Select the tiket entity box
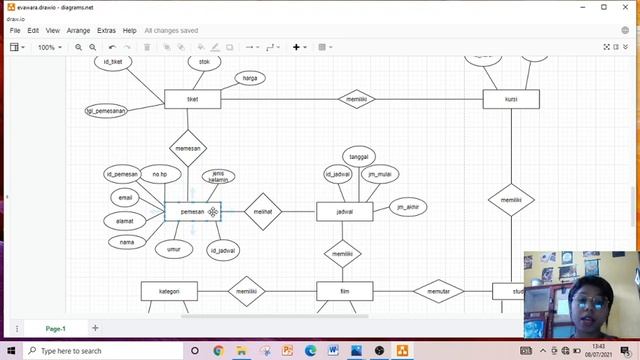The height and width of the screenshot is (360, 640). point(193,99)
